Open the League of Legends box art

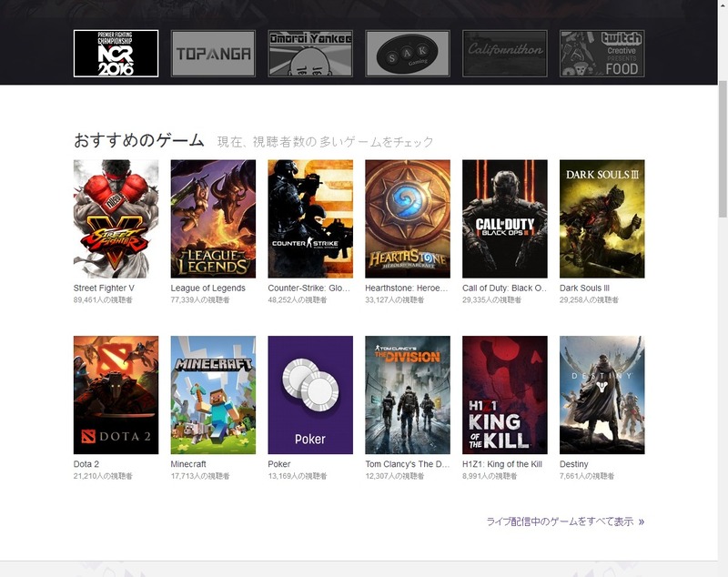[213, 218]
